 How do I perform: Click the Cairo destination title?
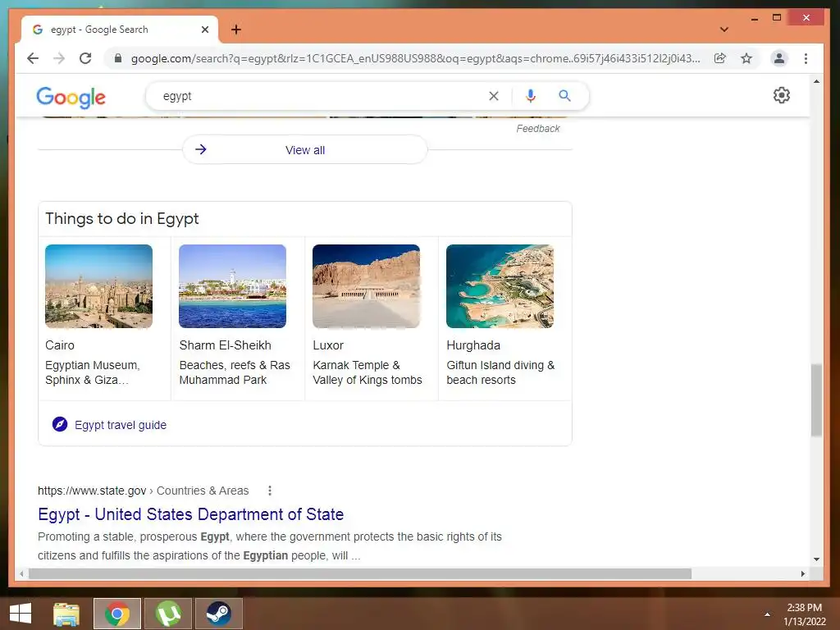tap(60, 345)
